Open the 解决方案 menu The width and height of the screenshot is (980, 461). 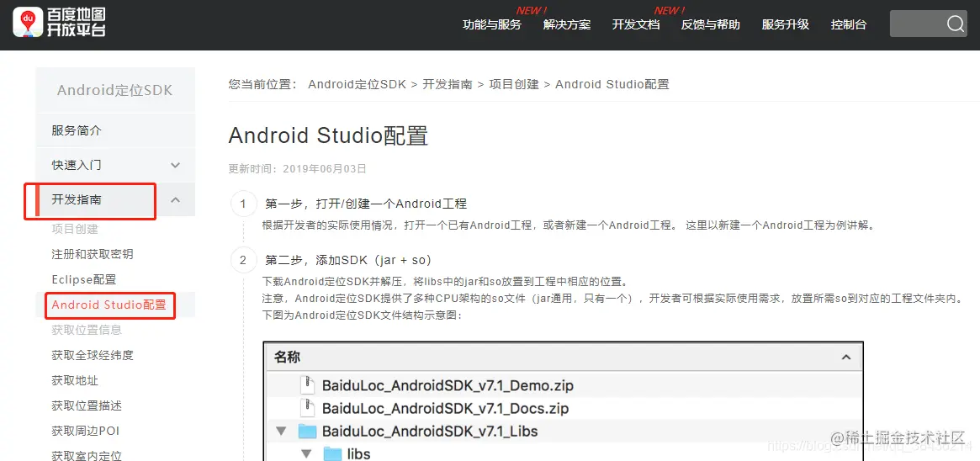567,25
